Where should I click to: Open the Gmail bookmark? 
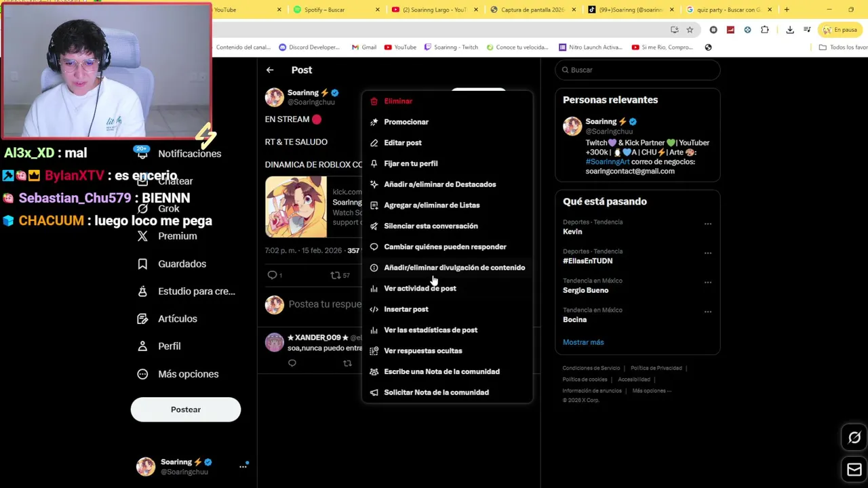point(364,47)
